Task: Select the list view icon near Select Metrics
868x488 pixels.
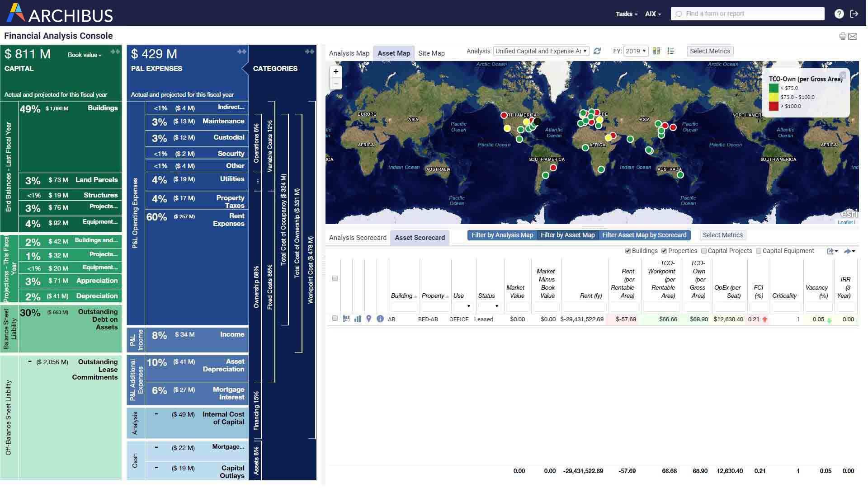Action: pyautogui.click(x=671, y=51)
